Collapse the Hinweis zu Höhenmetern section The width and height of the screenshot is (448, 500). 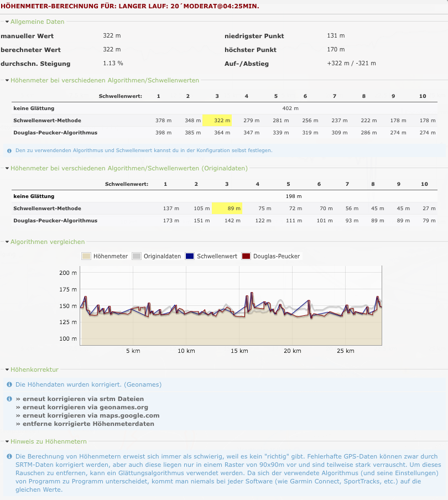coord(48,441)
